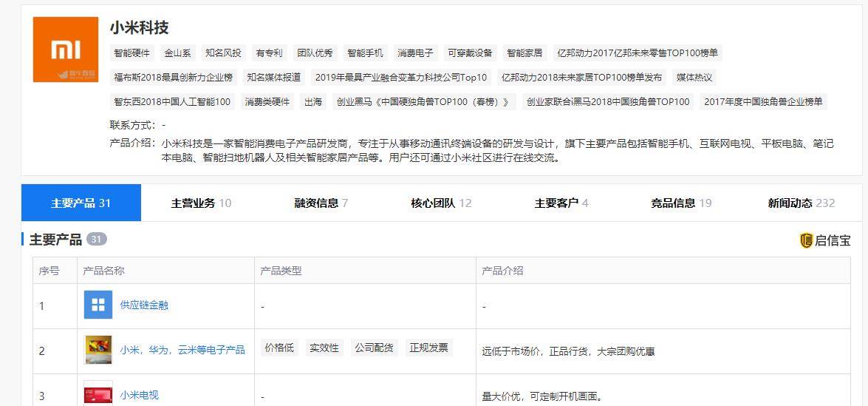The height and width of the screenshot is (406, 868).
Task: Click the 金山系 tag
Action: 178,53
